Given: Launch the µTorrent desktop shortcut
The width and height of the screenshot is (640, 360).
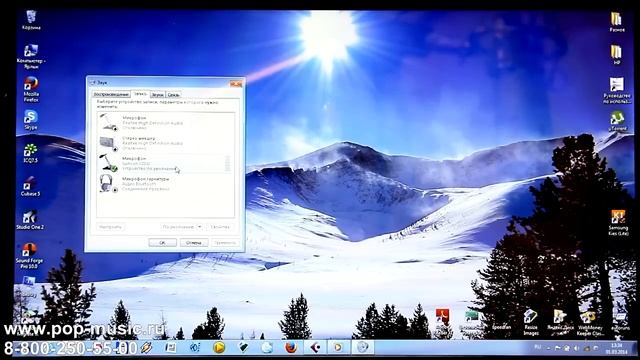Looking at the screenshot, I should coord(617,121).
